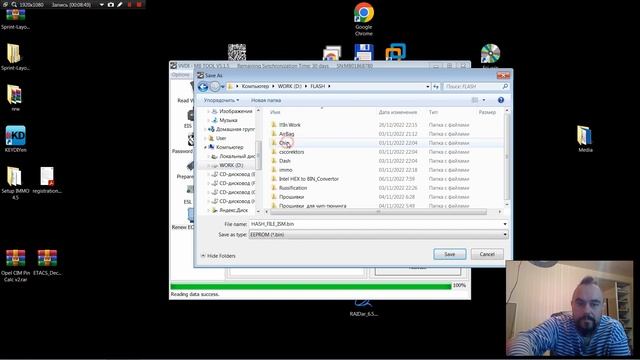Cancel the Save As dialog
Screen dimensions: 640x360
click(487, 254)
